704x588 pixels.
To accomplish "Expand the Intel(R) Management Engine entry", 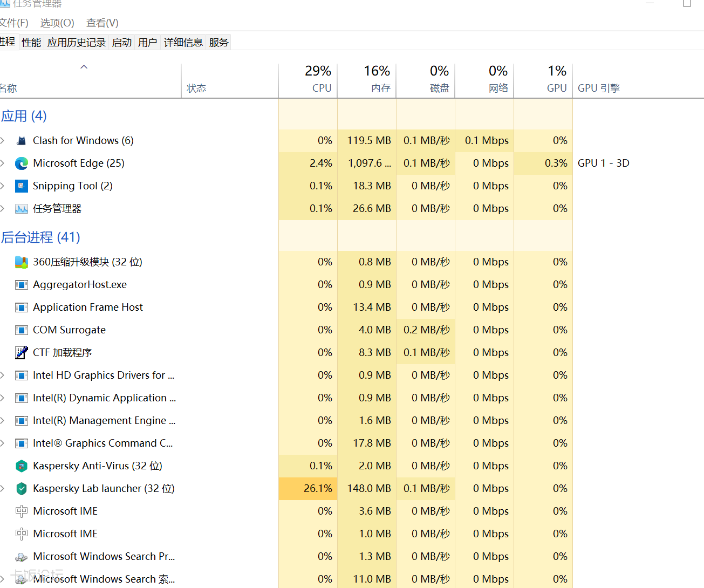I will coord(2,421).
